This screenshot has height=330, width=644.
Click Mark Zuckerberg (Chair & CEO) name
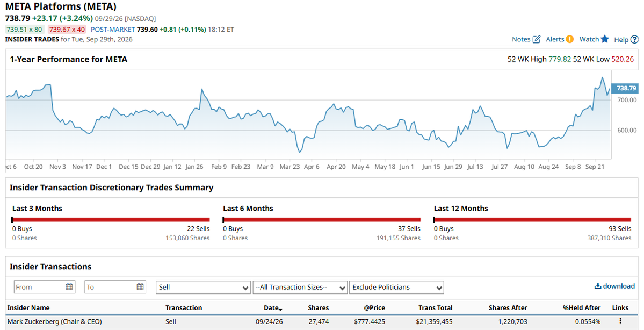click(x=54, y=321)
